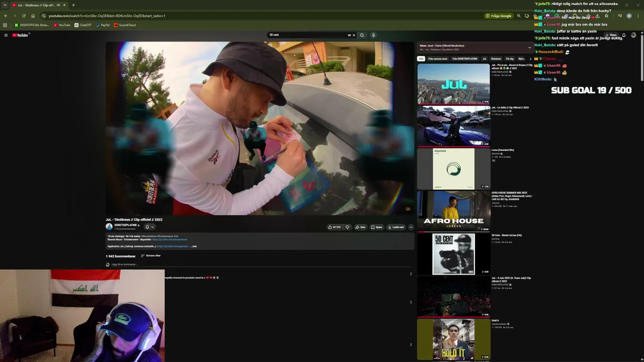Open the Hold It video thumbnail
The width and height of the screenshot is (644, 362).
coord(453,339)
